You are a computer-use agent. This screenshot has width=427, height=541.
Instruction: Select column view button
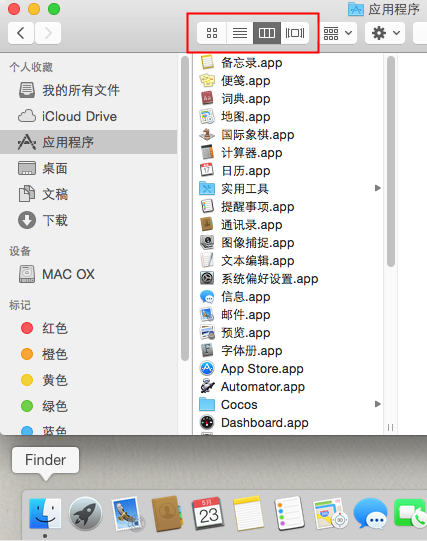tap(267, 33)
